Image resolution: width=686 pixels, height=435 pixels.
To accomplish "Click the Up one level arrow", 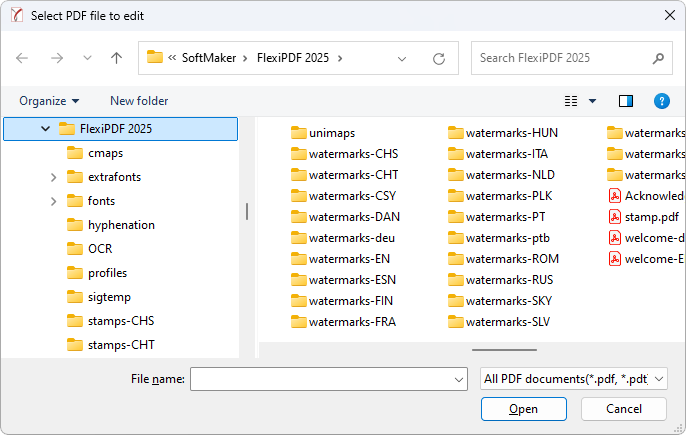I will [116, 58].
